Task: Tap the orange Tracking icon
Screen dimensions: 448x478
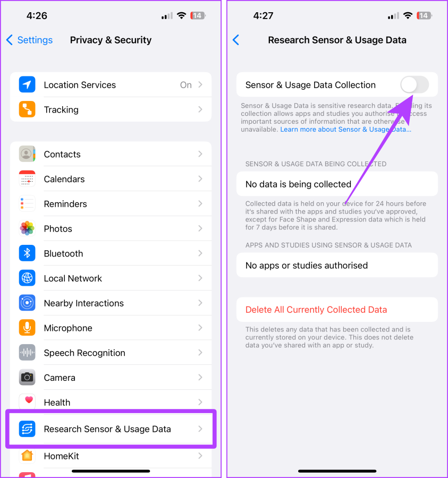Action: point(27,109)
